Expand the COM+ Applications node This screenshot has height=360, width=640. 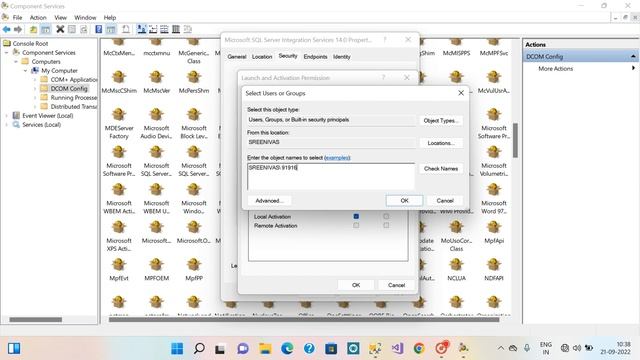coord(35,80)
